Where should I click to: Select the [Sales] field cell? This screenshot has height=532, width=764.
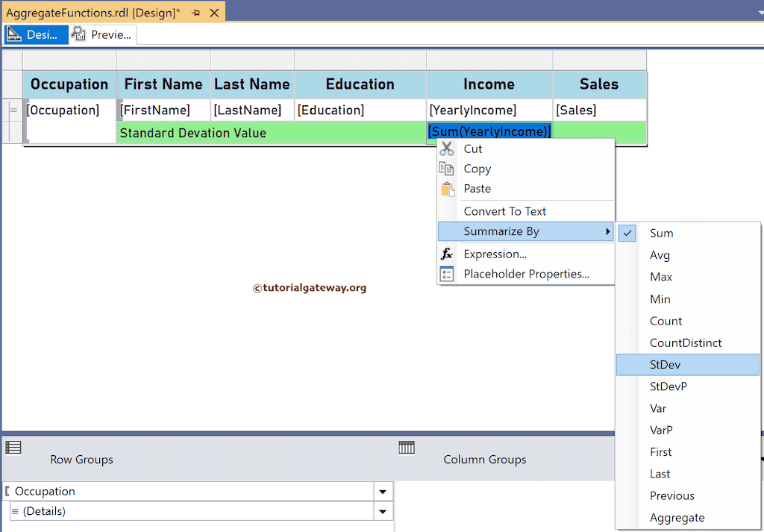599,110
